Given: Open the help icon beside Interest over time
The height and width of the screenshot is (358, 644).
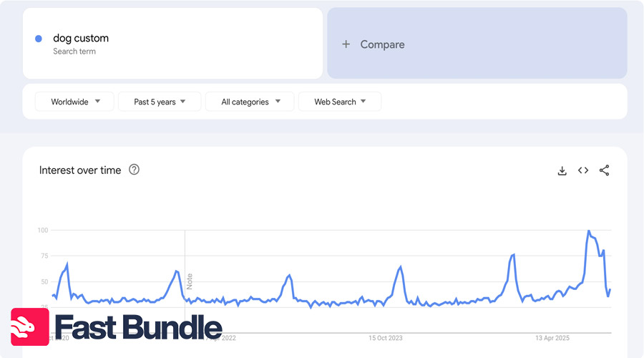Looking at the screenshot, I should coord(134,170).
